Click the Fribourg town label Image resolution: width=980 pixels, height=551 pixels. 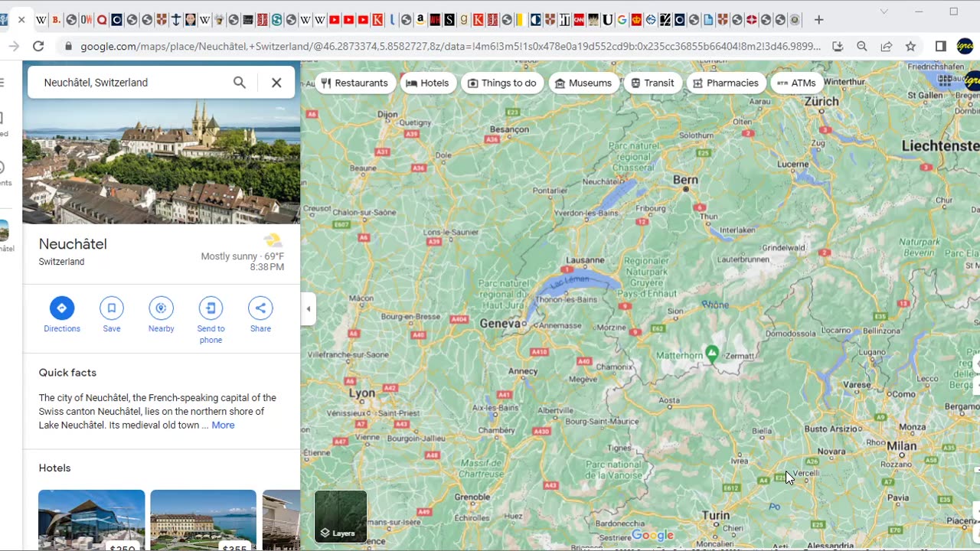point(651,207)
